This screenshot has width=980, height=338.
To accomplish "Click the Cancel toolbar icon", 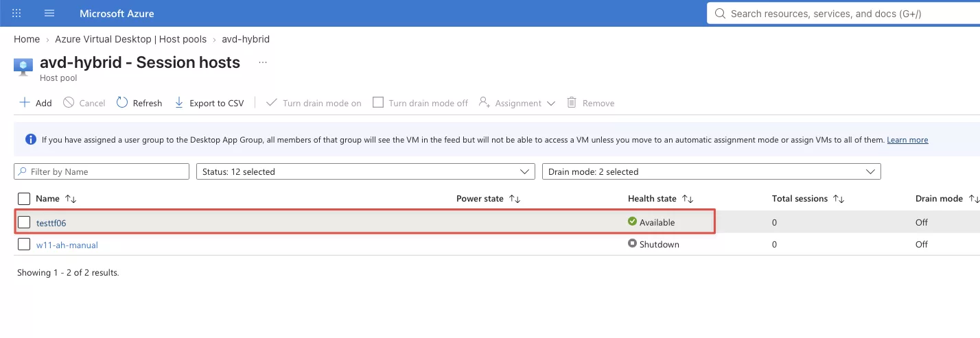I will click(69, 103).
